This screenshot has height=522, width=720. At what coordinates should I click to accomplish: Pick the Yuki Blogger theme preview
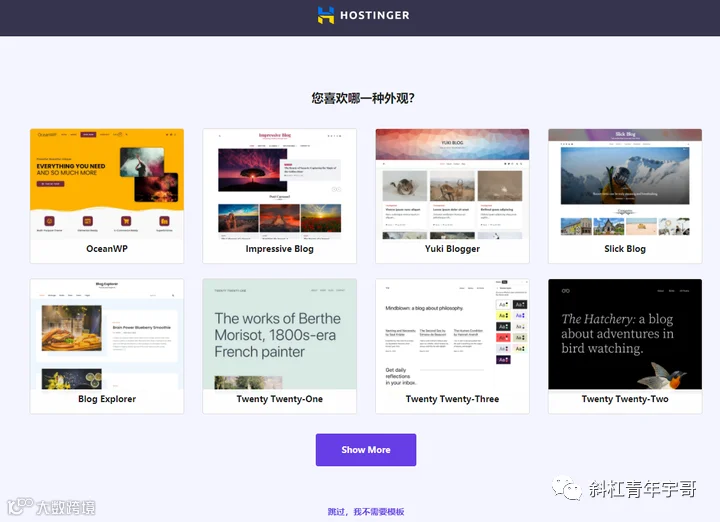452,184
